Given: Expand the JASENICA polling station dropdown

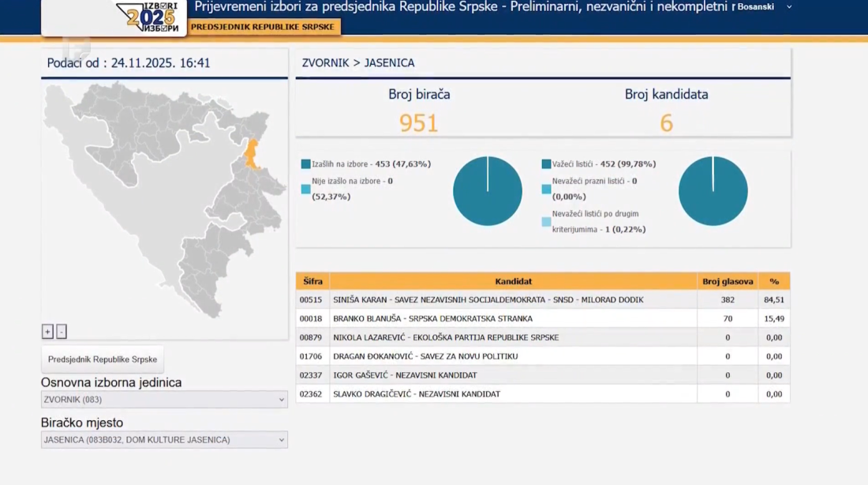Looking at the screenshot, I should (x=164, y=440).
